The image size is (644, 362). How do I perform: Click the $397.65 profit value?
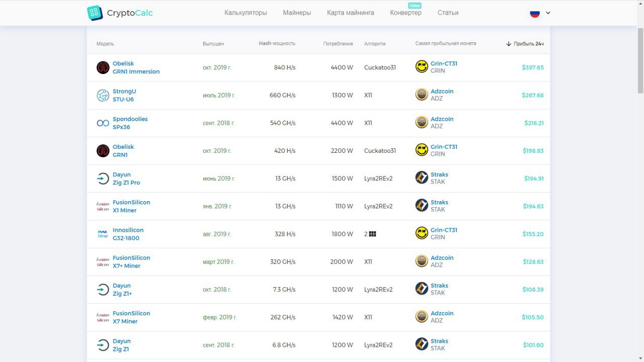coord(533,67)
